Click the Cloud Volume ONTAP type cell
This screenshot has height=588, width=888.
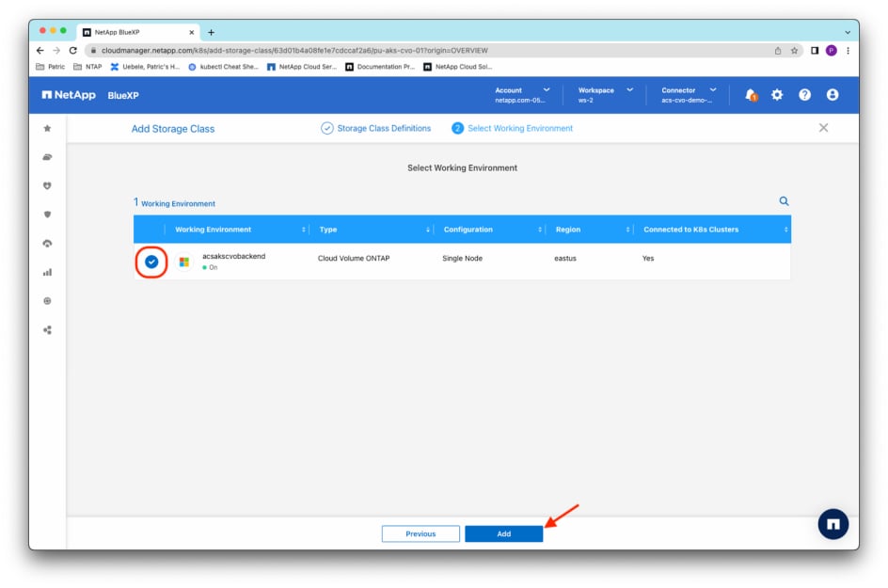tap(354, 259)
